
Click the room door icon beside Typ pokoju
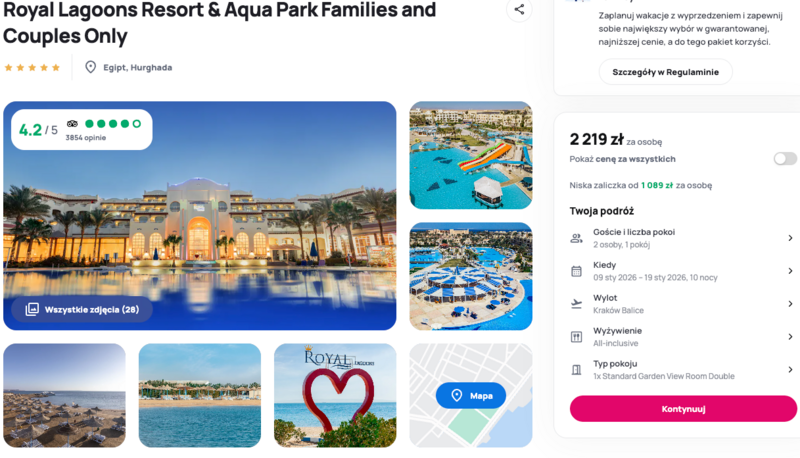(x=576, y=370)
